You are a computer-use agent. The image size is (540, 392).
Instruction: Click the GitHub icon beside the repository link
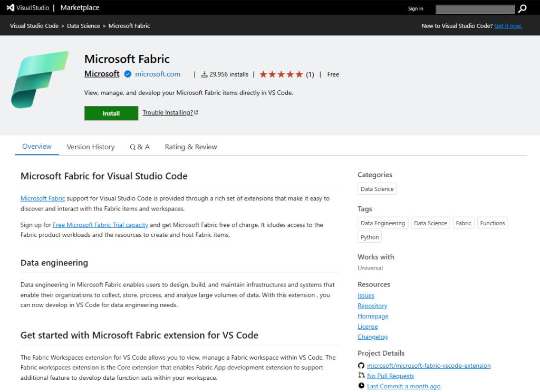pos(361,365)
